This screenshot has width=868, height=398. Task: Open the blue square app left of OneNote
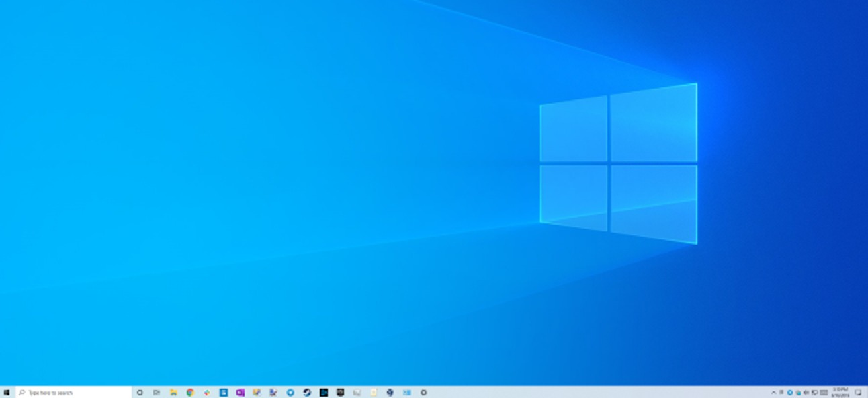224,393
